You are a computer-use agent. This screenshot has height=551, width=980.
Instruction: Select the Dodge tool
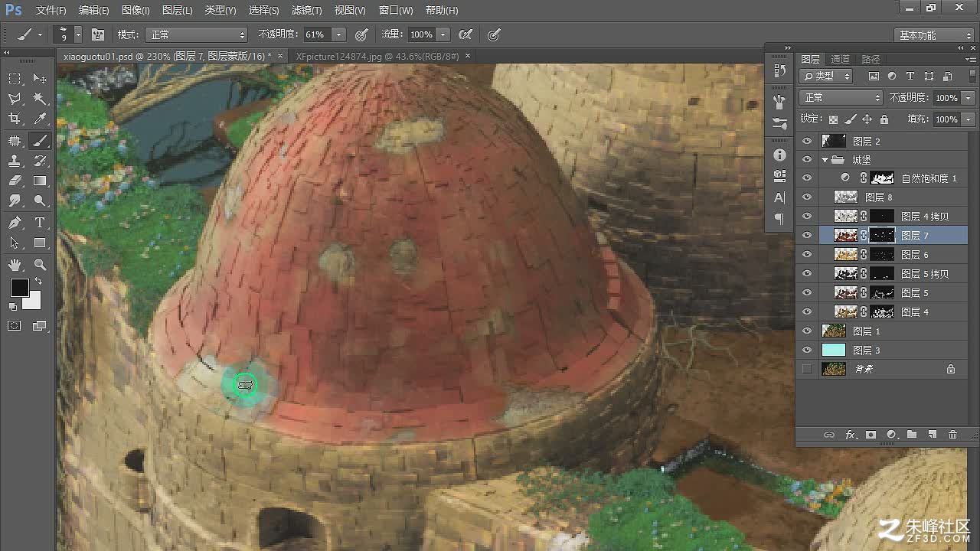click(40, 201)
